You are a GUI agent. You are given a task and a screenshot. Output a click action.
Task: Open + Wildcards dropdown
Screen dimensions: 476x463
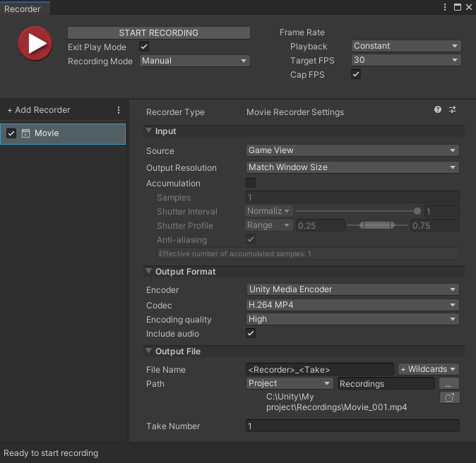click(429, 369)
